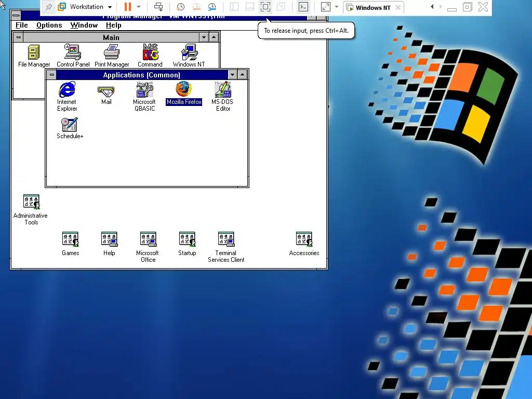The image size is (532, 399).
Task: Pin the VMware toolbar with pushpin icon
Action: pos(48,7)
